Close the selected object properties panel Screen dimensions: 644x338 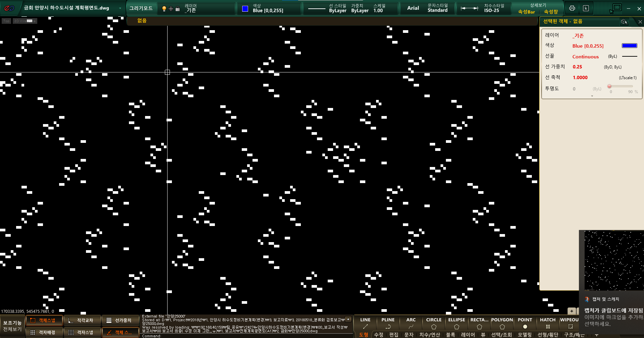pyautogui.click(x=640, y=22)
